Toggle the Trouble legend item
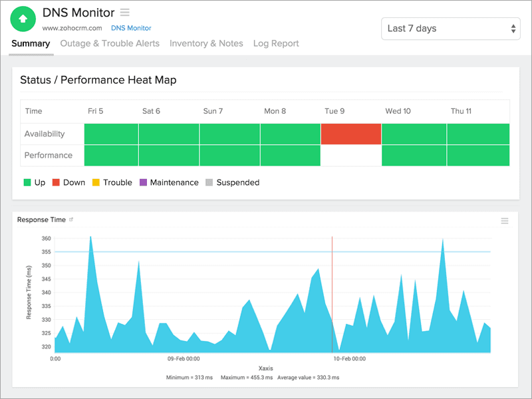Screen dimensions: 532x399 (112, 182)
